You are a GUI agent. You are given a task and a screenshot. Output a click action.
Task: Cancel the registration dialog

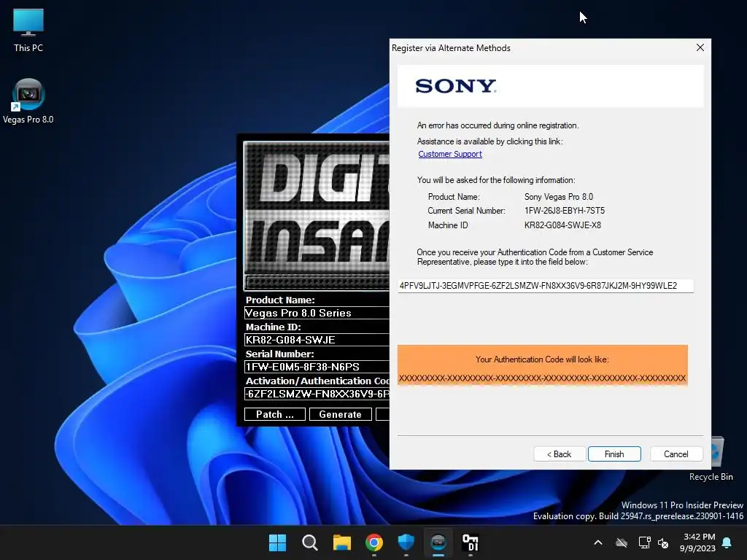pos(676,454)
